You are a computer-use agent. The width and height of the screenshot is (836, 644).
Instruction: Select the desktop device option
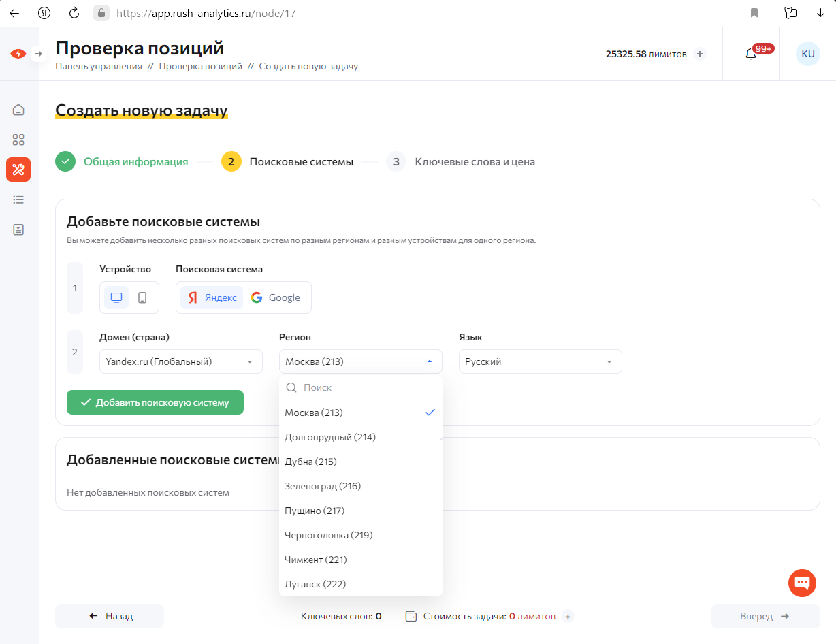tap(116, 297)
